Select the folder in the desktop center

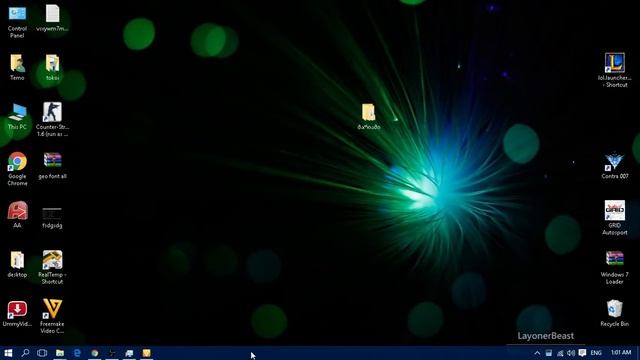pyautogui.click(x=369, y=112)
